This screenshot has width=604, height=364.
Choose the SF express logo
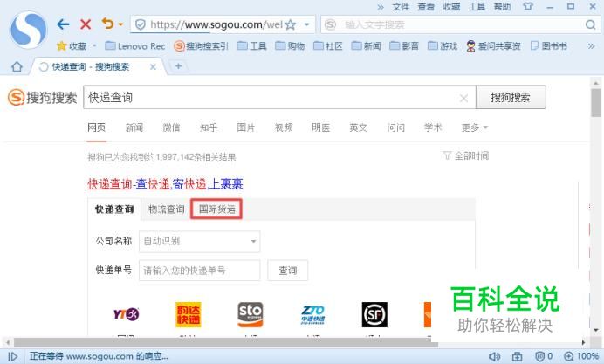tap(374, 315)
